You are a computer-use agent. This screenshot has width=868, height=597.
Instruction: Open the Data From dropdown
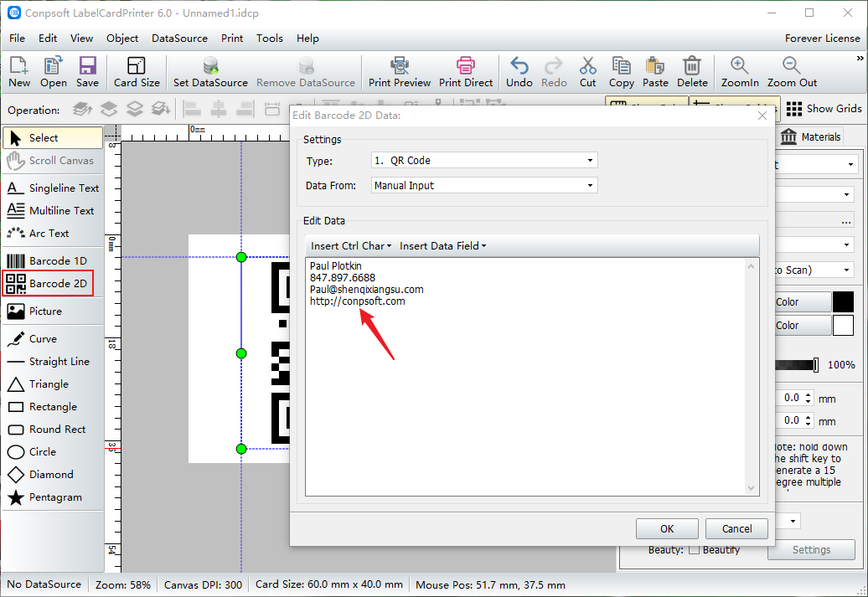point(484,185)
